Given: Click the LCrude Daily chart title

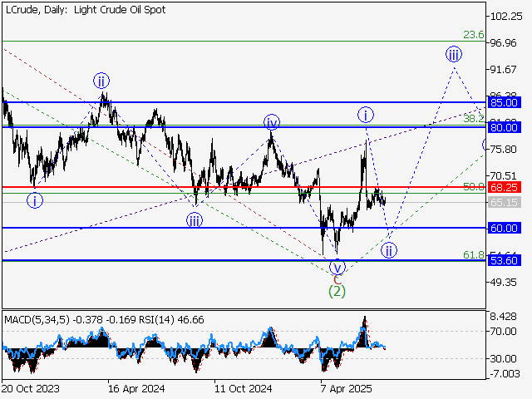Looking at the screenshot, I should tap(85, 10).
